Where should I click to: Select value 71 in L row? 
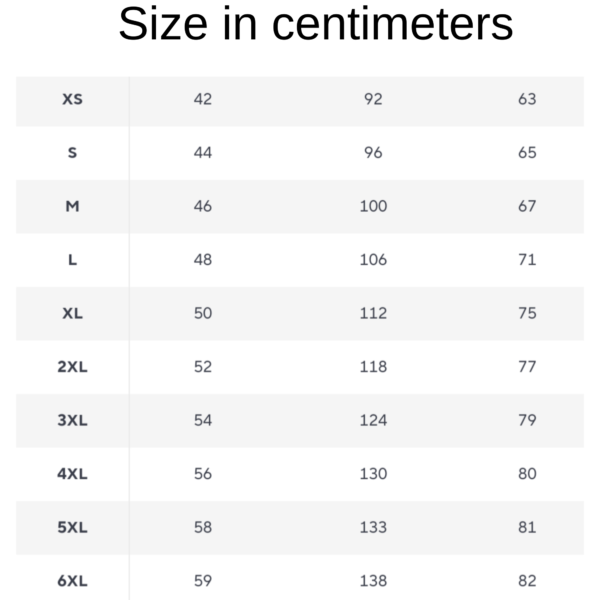(x=527, y=260)
